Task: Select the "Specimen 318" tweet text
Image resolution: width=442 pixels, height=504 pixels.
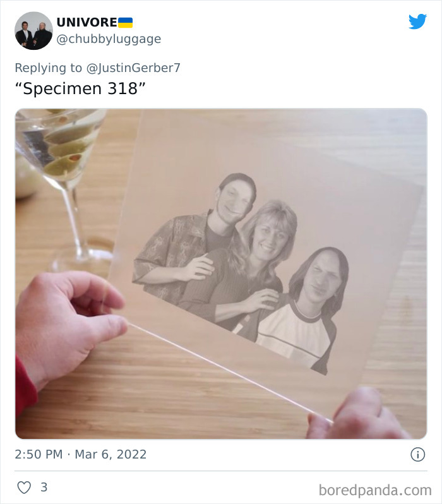Action: 80,88
